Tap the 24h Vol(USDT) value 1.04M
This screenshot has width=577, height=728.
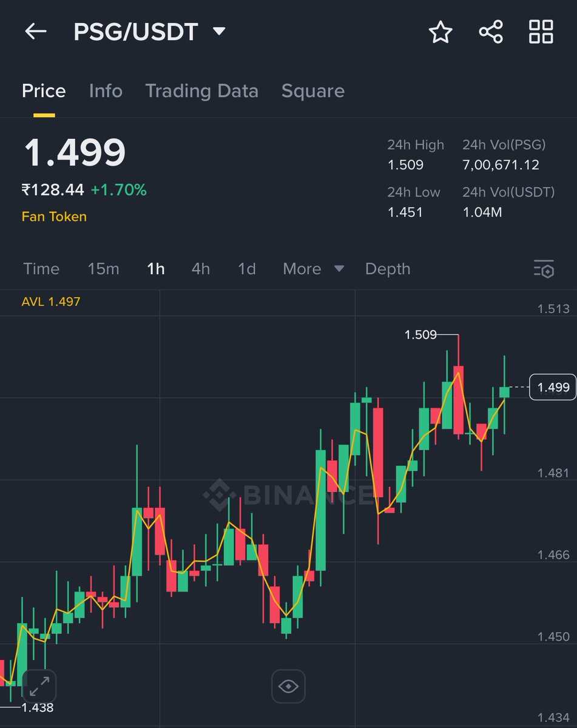(482, 212)
